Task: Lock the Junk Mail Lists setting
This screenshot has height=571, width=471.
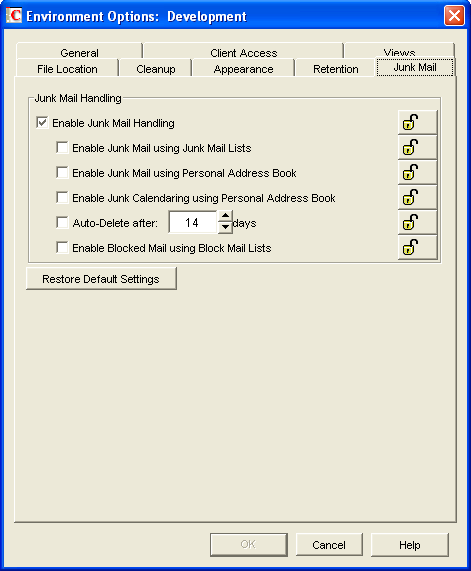Action: tap(417, 147)
